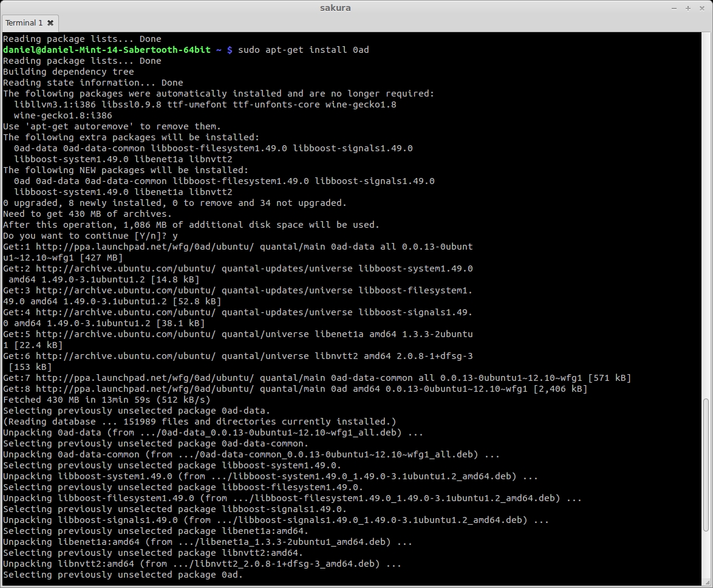Click the 'After this operation, 1,086 MB' line
Viewport: 713px width, 588px height.
click(x=191, y=225)
